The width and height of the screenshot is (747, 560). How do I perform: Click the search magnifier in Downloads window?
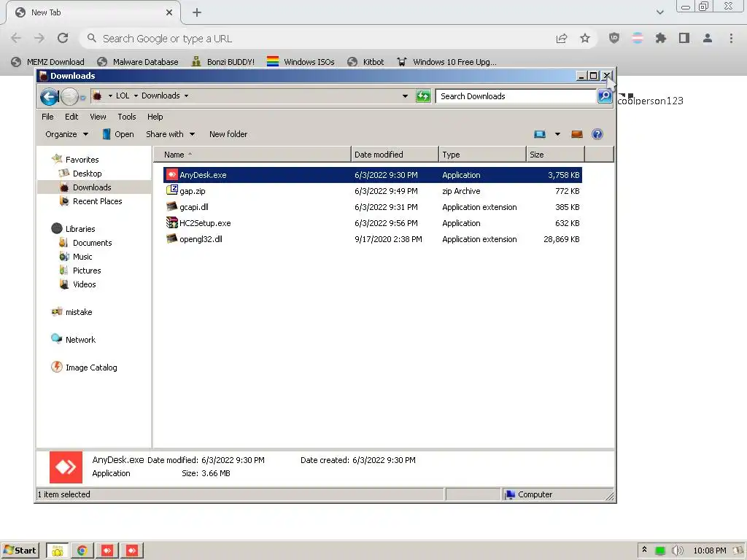click(605, 96)
